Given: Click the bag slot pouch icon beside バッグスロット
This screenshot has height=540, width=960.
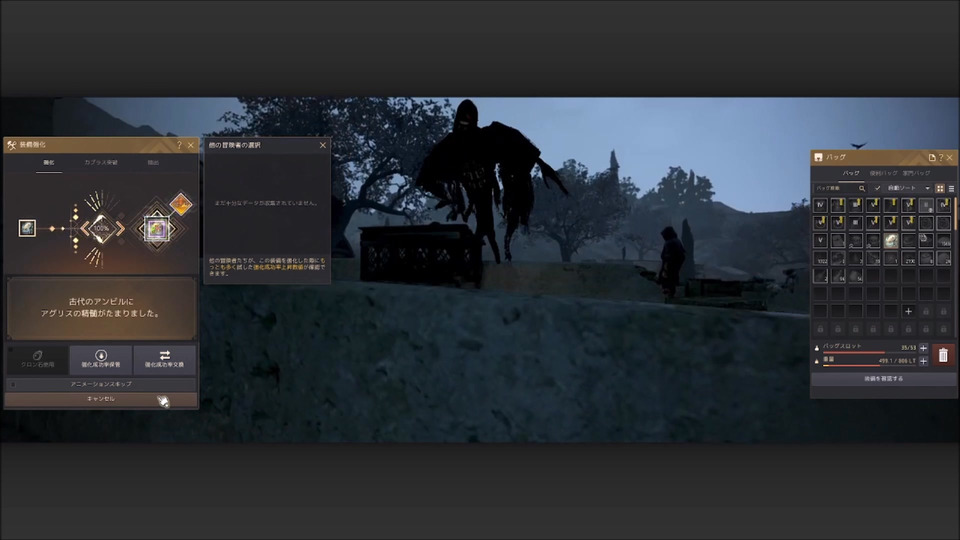Looking at the screenshot, I should click(816, 348).
